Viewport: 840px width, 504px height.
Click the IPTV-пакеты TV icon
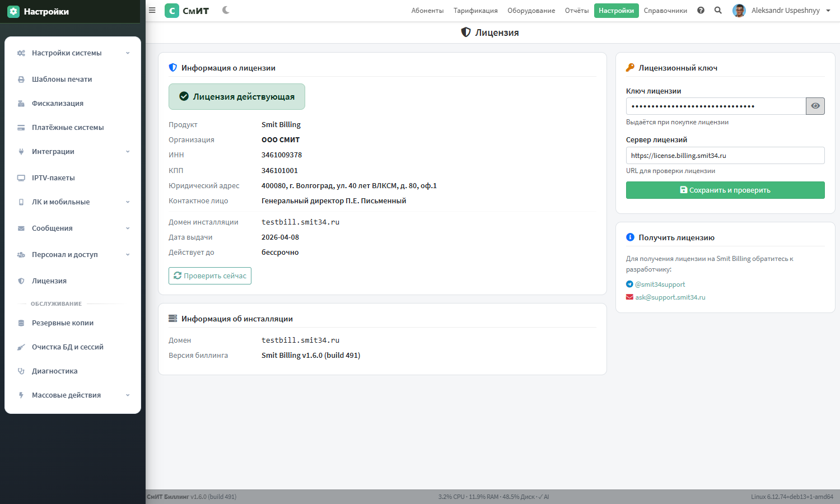(21, 178)
